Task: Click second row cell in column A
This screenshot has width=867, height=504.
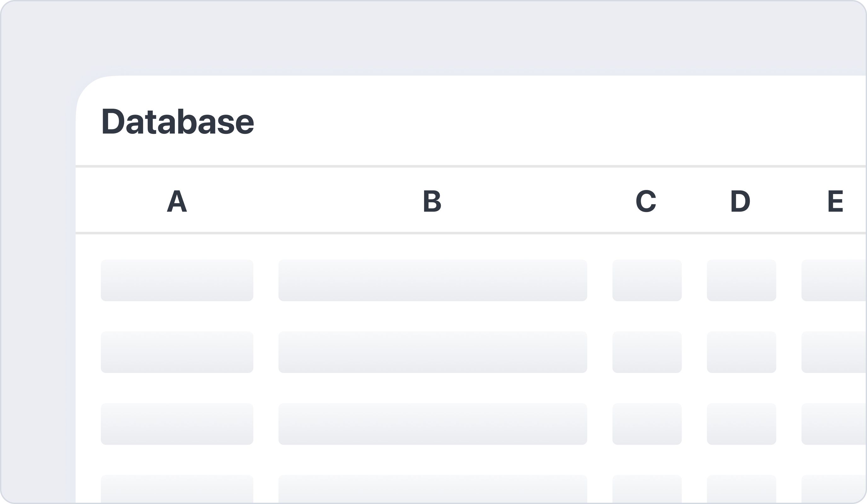Action: click(177, 352)
